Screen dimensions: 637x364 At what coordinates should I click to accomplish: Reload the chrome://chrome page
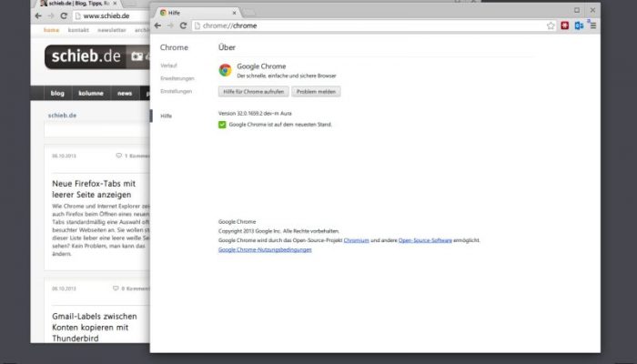coord(183,25)
